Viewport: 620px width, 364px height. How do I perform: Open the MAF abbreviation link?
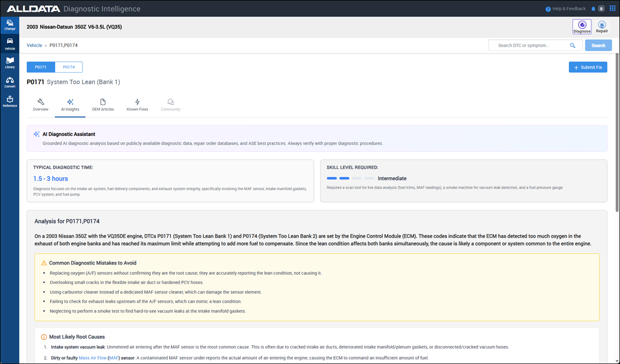coord(113,358)
